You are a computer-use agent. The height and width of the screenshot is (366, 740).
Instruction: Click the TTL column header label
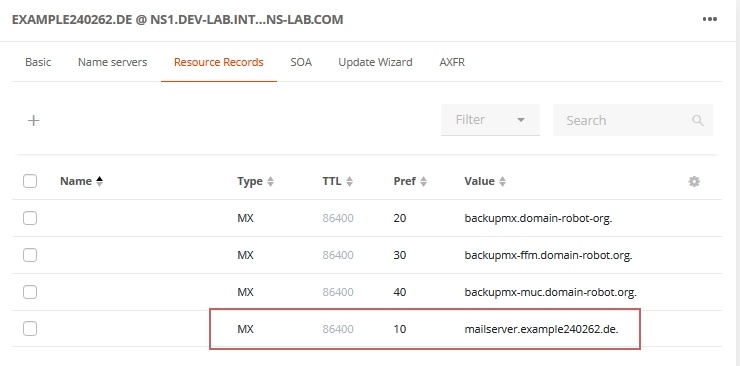(332, 181)
